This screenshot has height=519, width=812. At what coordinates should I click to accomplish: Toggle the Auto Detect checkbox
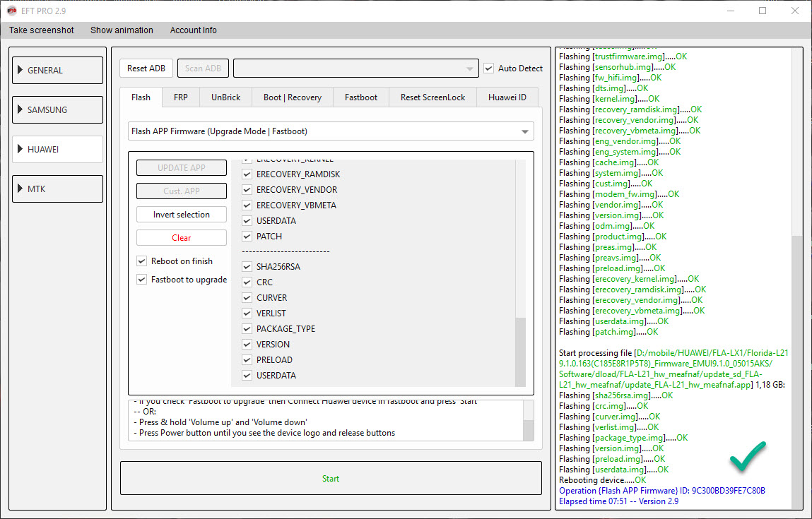point(489,68)
